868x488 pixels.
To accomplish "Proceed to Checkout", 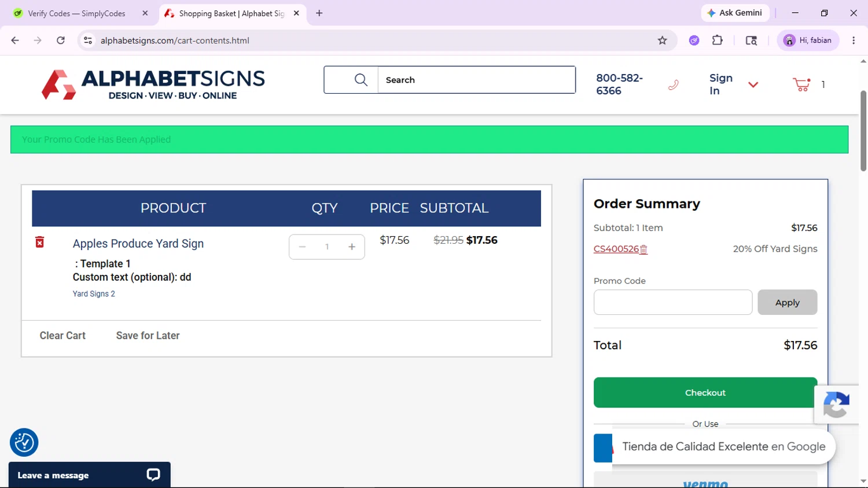I will coord(705,392).
